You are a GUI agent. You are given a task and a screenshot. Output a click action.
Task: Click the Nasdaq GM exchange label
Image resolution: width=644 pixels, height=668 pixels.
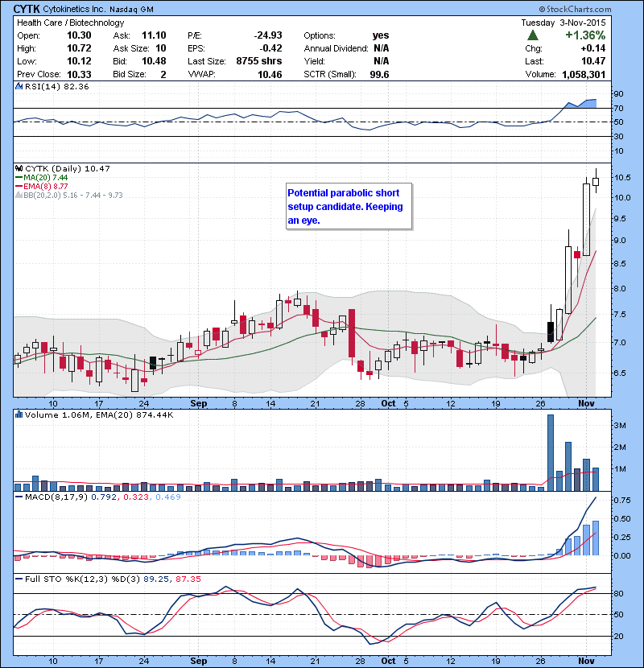132,10
